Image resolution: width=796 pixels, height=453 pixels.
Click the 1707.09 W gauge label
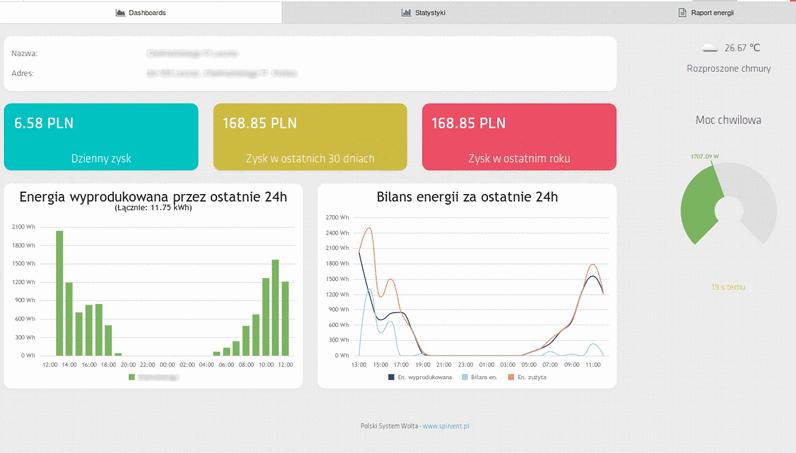pos(705,156)
